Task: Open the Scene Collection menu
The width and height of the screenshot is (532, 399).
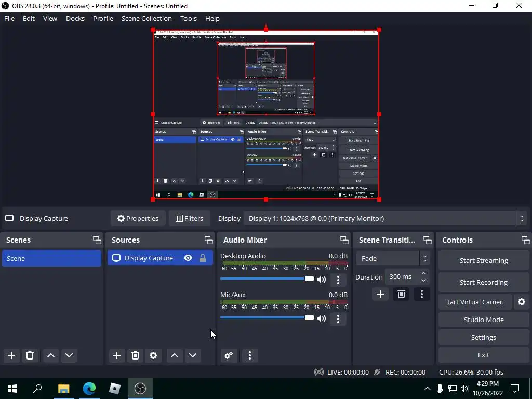Action: tap(147, 18)
